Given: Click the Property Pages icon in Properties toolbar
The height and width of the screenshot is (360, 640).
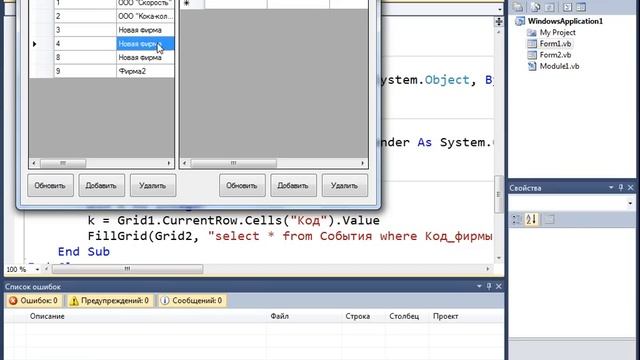Looking at the screenshot, I should point(549,220).
